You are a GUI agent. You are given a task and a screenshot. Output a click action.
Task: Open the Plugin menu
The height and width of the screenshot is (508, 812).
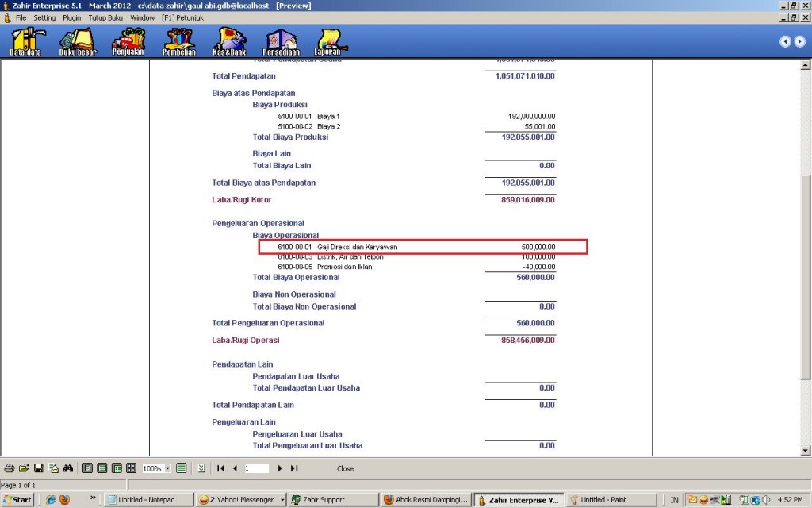pos(72,17)
